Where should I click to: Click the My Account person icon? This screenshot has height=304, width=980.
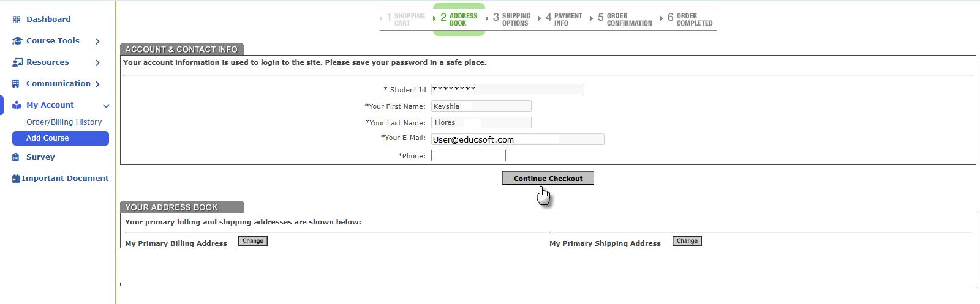pos(17,105)
